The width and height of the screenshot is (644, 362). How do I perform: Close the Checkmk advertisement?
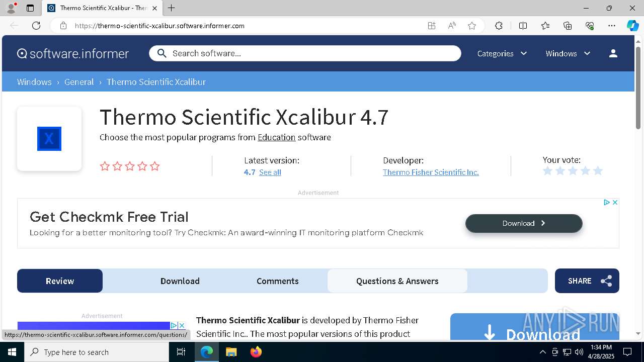click(615, 202)
